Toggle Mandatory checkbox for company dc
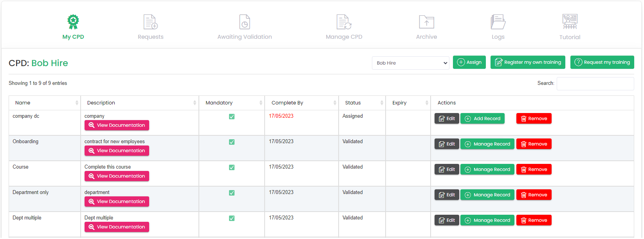 232,117
